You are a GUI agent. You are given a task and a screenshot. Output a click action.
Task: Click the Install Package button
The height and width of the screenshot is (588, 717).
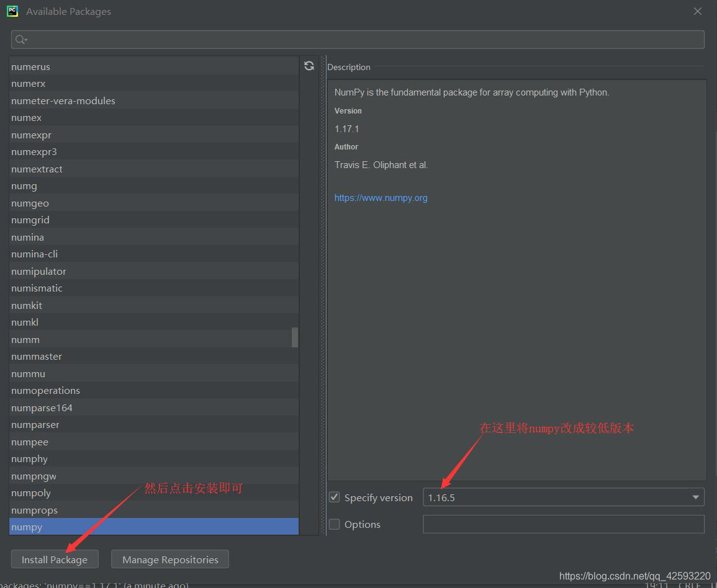click(x=55, y=559)
